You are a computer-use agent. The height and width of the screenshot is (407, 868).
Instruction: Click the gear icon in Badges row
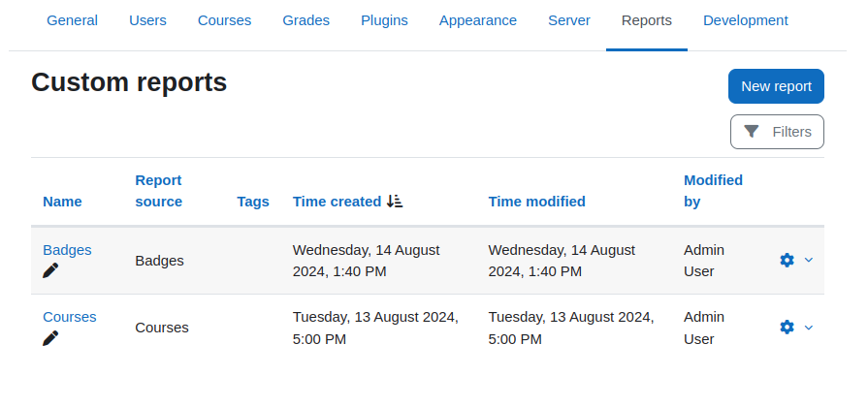coord(787,260)
